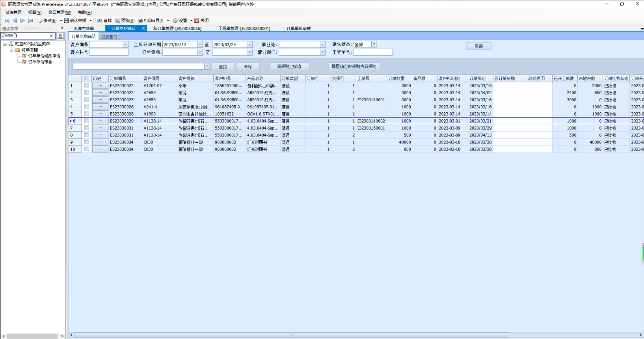This screenshot has width=644, height=339.
Task: Click 新订单货期 cell in row 1
Action: coord(510,86)
